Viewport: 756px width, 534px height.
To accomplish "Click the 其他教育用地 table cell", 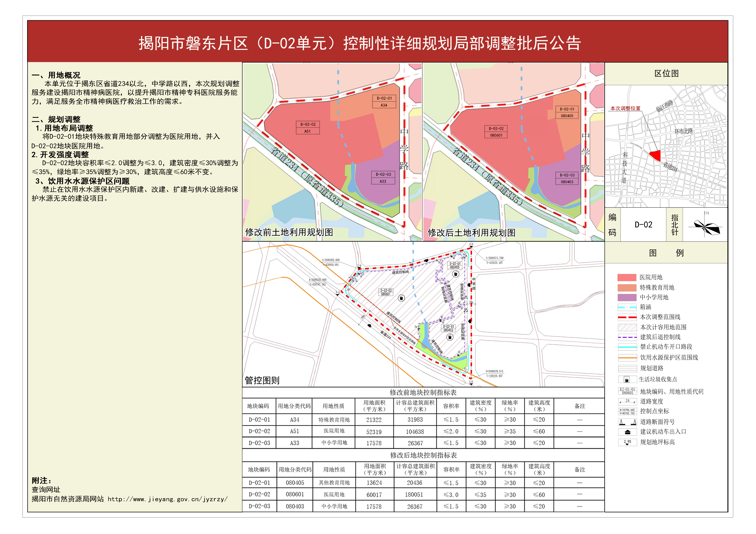I will (x=334, y=483).
